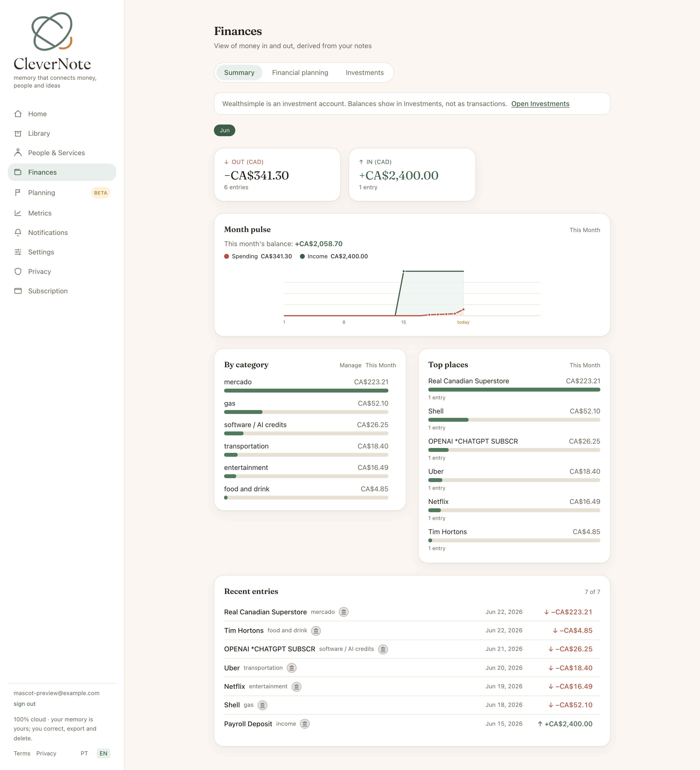This screenshot has height=770, width=700.
Task: Open This Month filter in Month pulse
Action: 585,230
